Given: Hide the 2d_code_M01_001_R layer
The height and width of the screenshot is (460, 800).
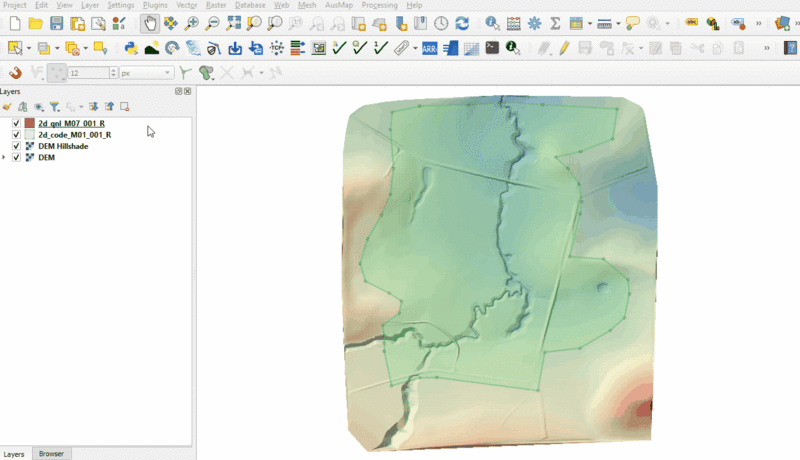Looking at the screenshot, I should [16, 134].
